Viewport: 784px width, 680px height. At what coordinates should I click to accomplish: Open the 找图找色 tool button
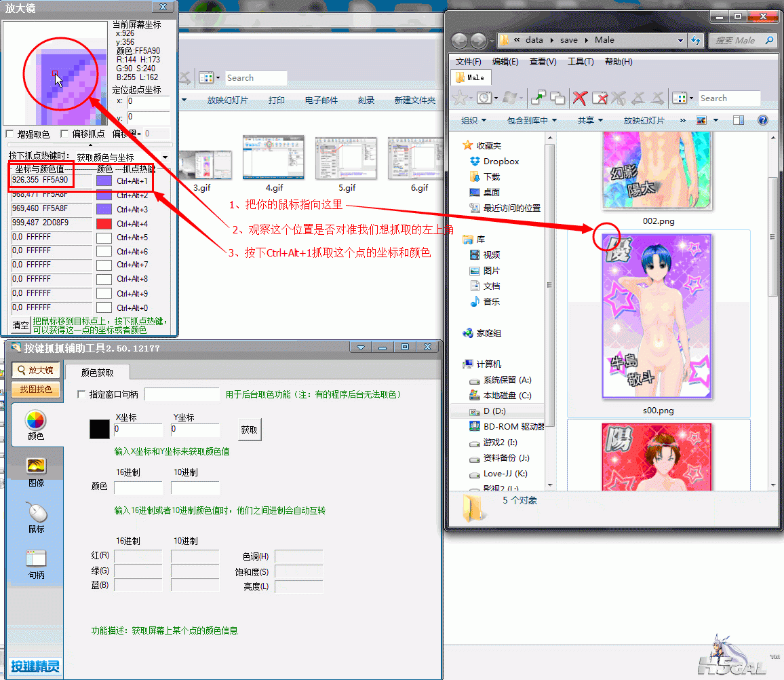(x=35, y=390)
